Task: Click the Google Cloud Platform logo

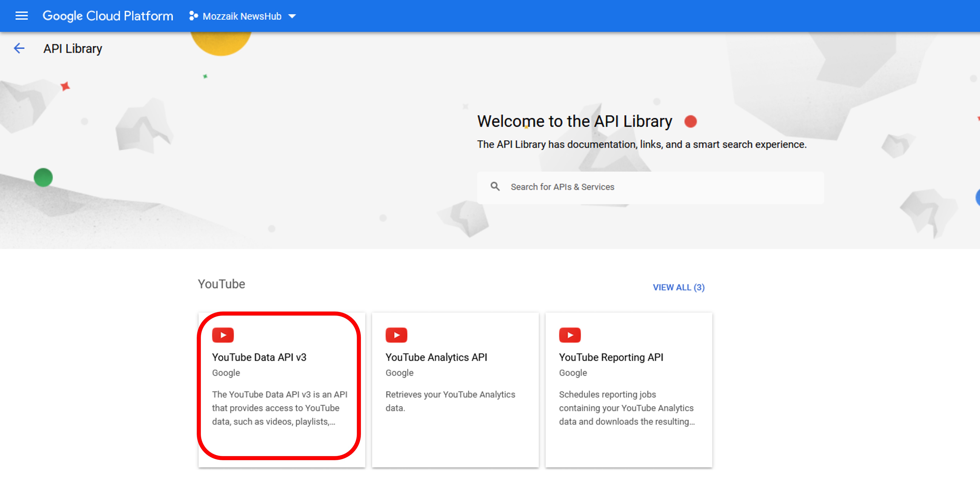Action: pos(108,16)
